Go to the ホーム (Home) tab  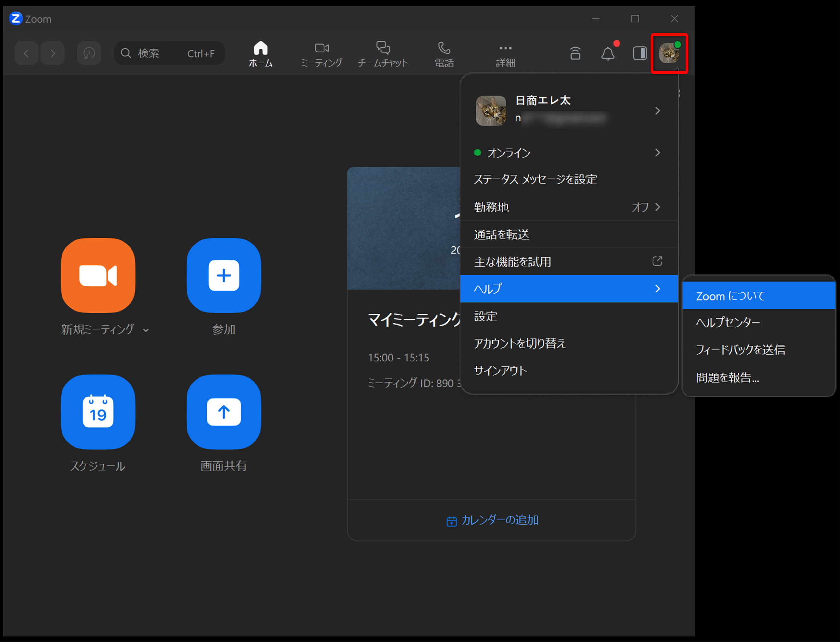(x=261, y=54)
